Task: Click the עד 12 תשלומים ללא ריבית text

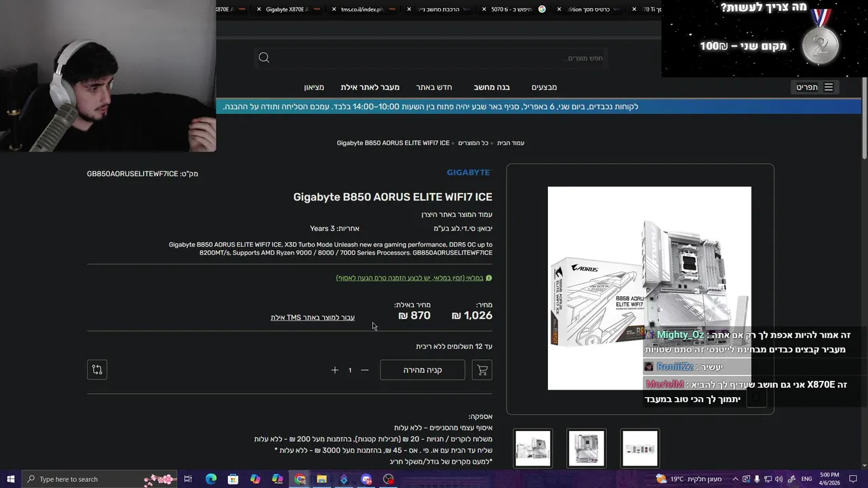Action: (454, 346)
